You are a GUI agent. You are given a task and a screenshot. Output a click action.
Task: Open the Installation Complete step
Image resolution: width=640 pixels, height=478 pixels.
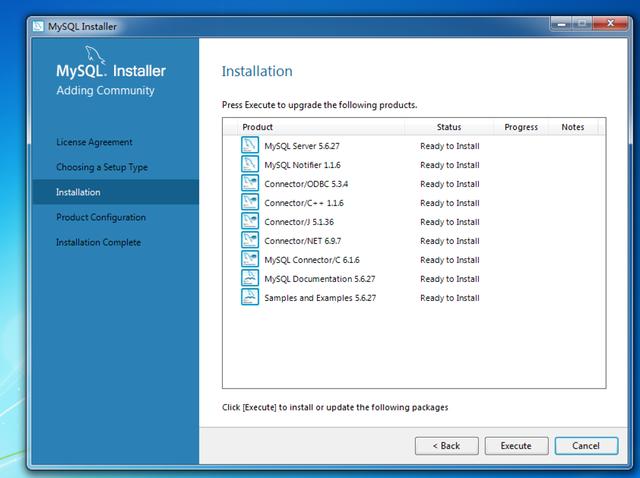pos(98,242)
